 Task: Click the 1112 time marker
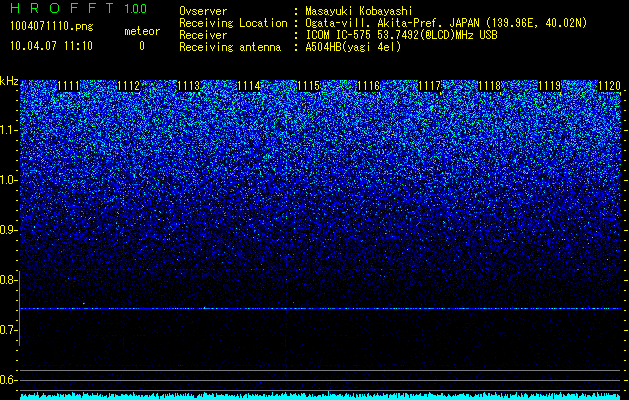pyautogui.click(x=129, y=86)
